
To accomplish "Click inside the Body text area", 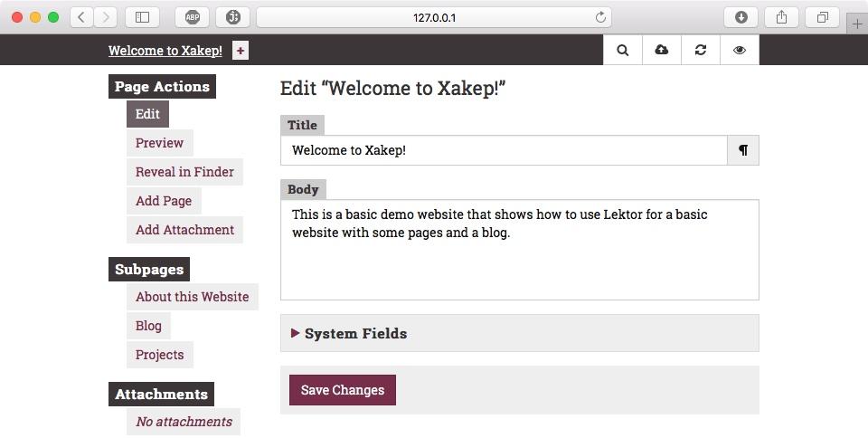I will pyautogui.click(x=520, y=250).
